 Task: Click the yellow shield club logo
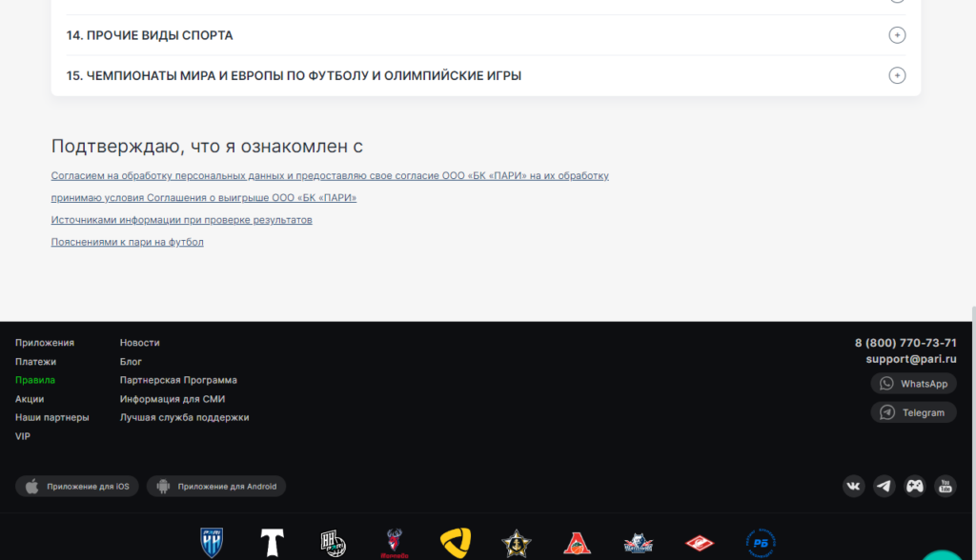click(x=456, y=543)
